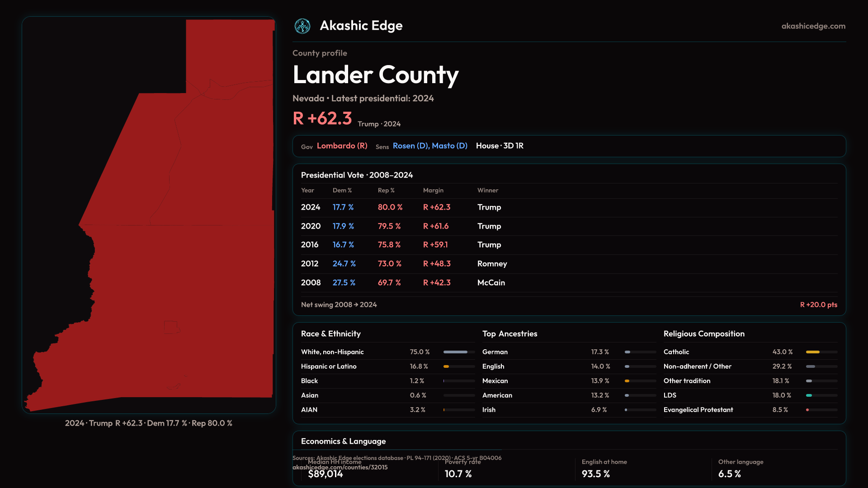Click the Hispanic or Latino orange bar
868x488 pixels.
(447, 366)
